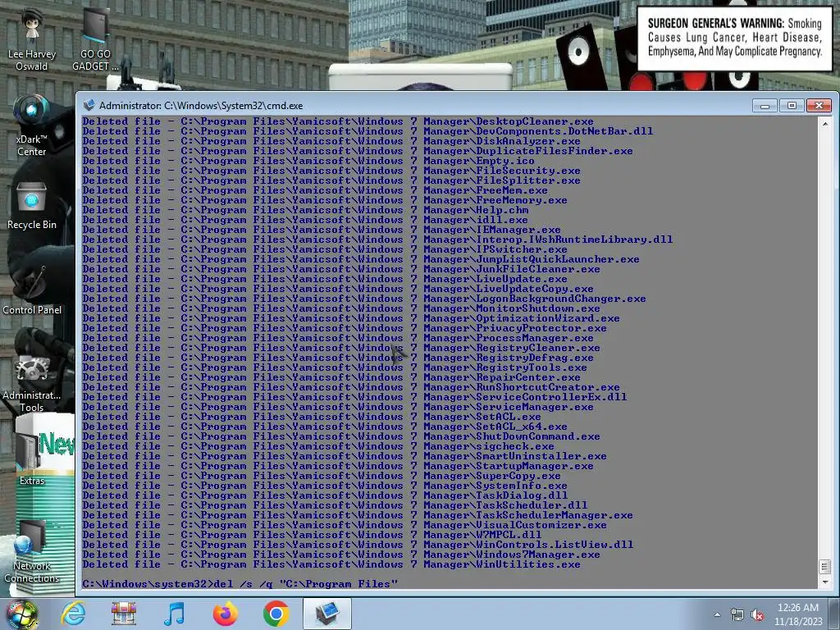Click the Surgeon General's Warning gadget

click(734, 39)
